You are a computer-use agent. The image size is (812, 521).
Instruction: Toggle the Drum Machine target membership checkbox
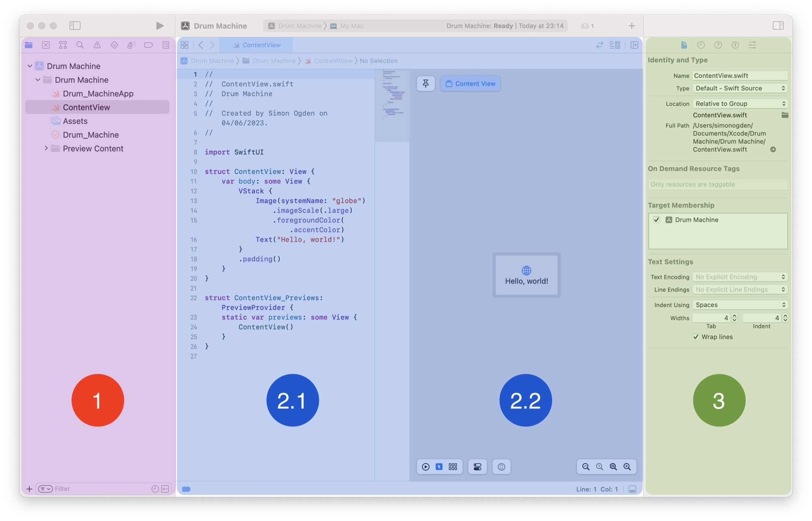point(657,220)
